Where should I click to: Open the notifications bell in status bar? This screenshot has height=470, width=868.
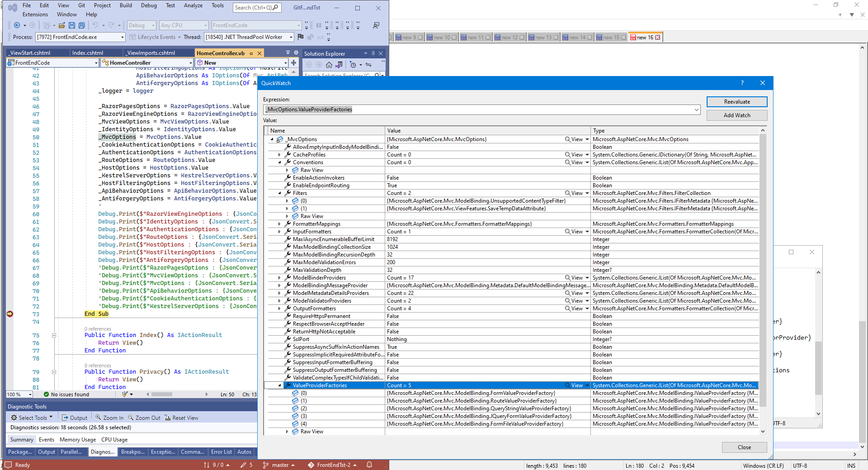point(369,465)
